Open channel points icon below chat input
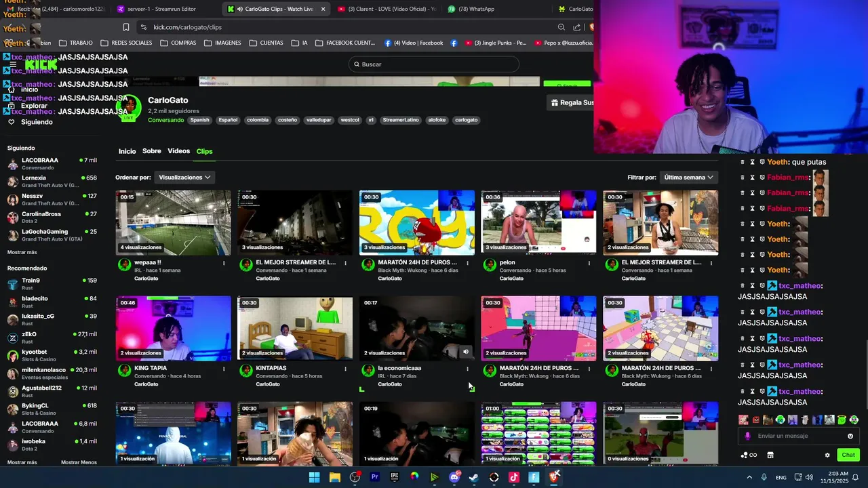Viewport: 868px width, 488px height. click(x=749, y=455)
